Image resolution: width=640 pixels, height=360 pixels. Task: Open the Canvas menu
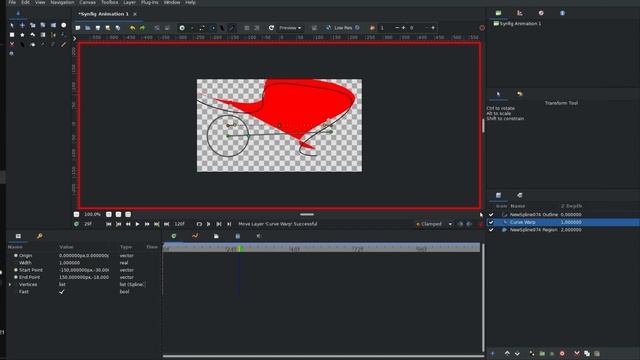(87, 2)
